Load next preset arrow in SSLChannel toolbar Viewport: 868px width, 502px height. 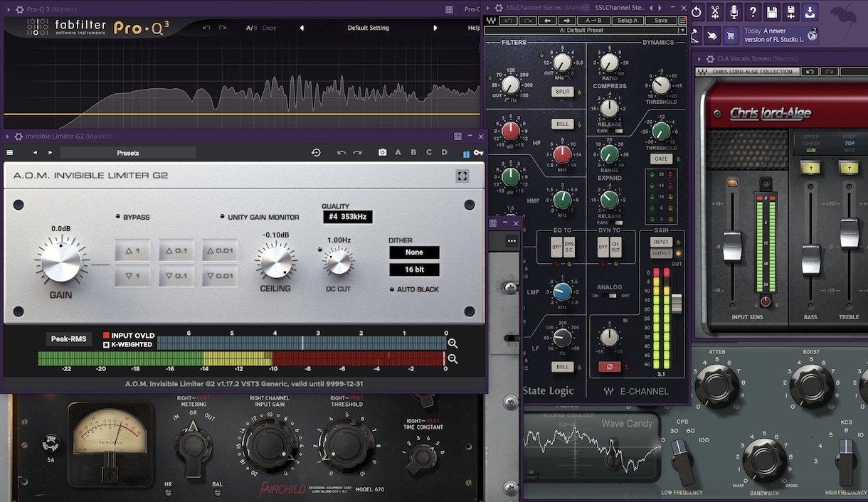point(566,21)
